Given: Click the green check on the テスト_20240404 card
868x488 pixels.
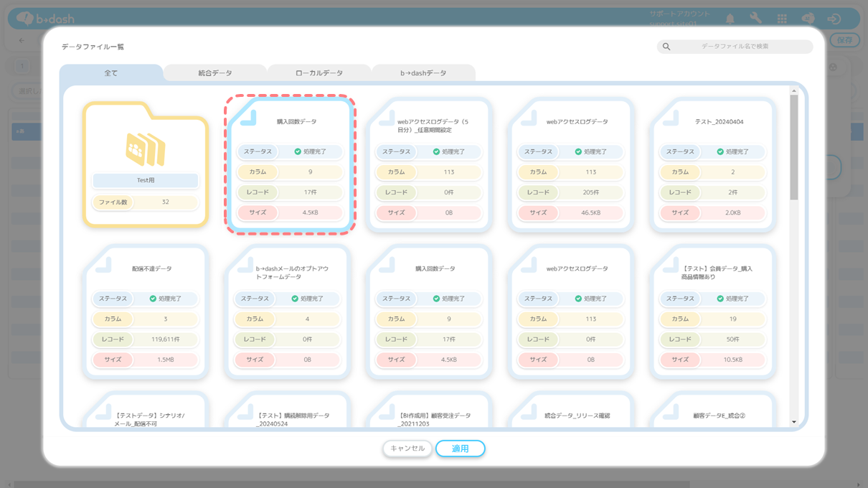Looking at the screenshot, I should pos(720,152).
